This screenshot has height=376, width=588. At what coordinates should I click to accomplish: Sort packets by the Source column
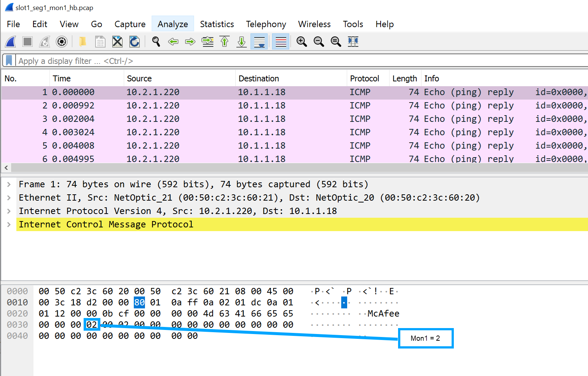180,78
